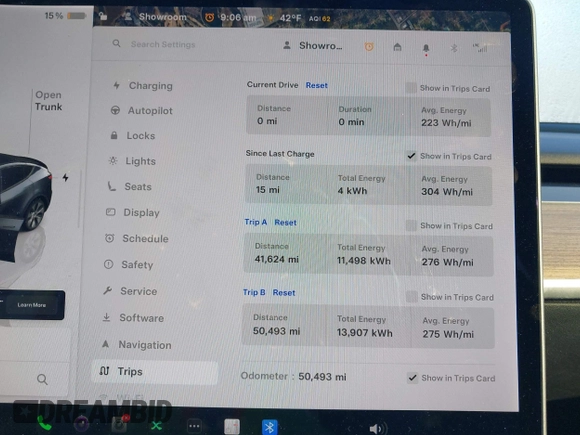
Task: Reset the Trip B counter
Action: 284,293
